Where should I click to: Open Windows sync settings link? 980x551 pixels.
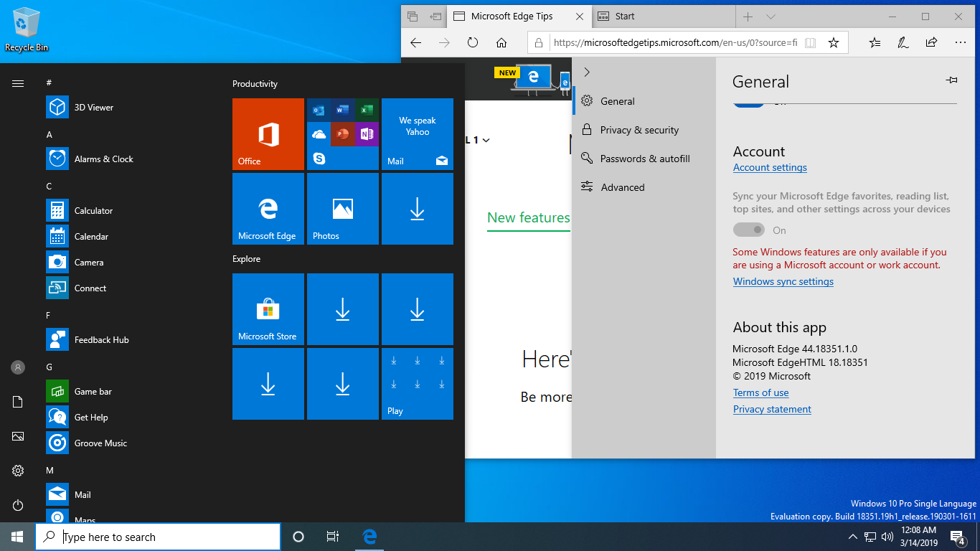[x=783, y=281]
